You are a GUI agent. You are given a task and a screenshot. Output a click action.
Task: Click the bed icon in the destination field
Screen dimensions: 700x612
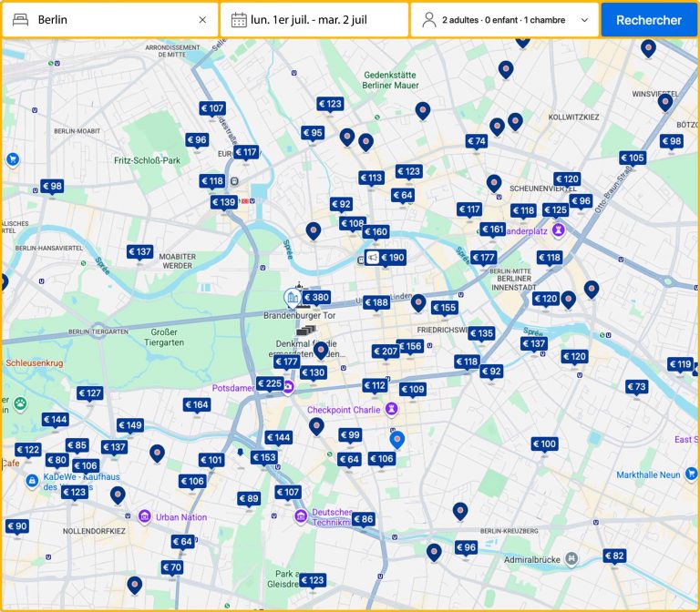coord(20,20)
